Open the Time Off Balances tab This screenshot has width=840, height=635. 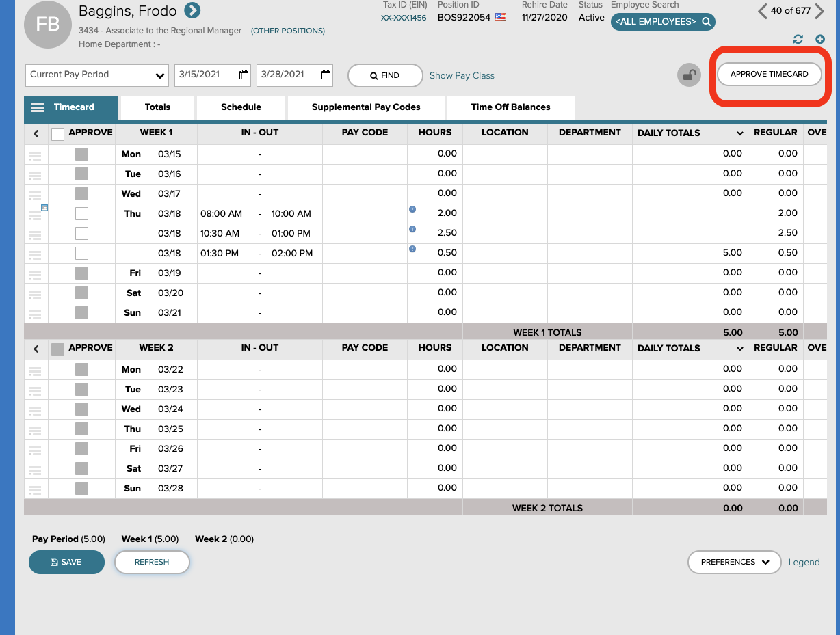pyautogui.click(x=510, y=107)
